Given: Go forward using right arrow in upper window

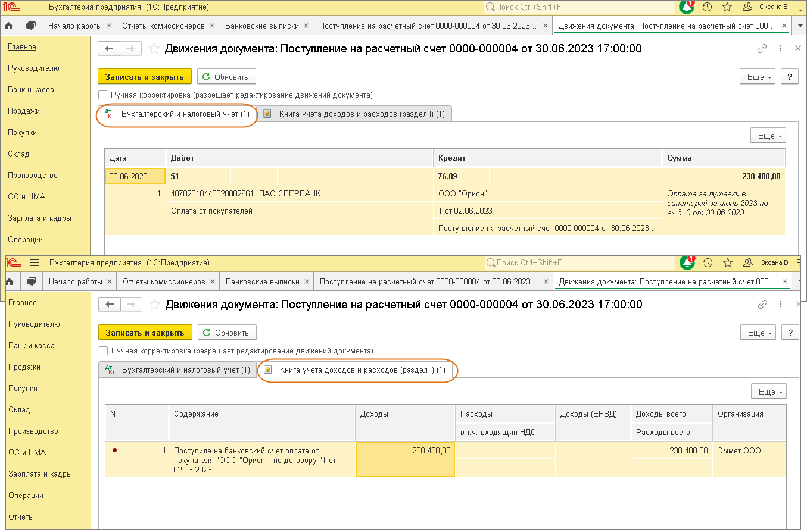Looking at the screenshot, I should 130,49.
